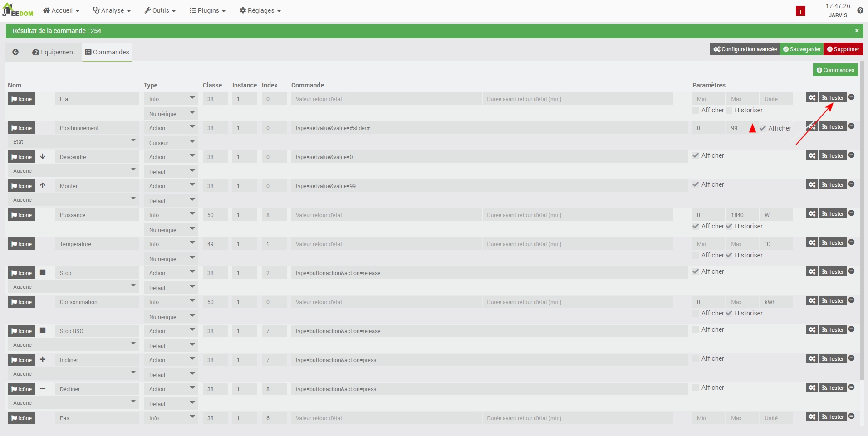Click the Supprimer button

click(843, 49)
